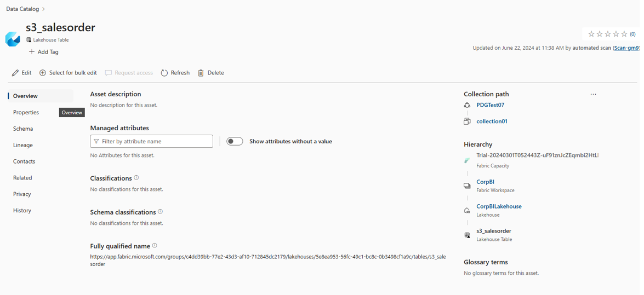Open the Related tab
This screenshot has width=644, height=295.
(x=22, y=178)
